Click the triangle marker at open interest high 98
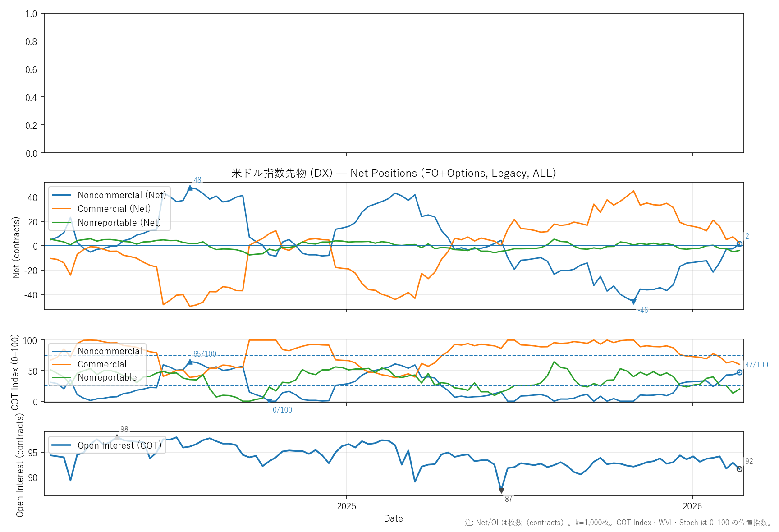The image size is (779, 532). pos(117,436)
